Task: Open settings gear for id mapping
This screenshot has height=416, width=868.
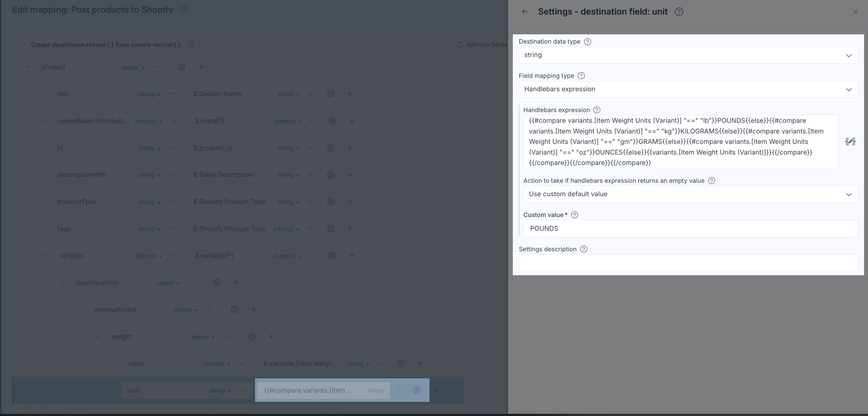Action: (x=331, y=148)
